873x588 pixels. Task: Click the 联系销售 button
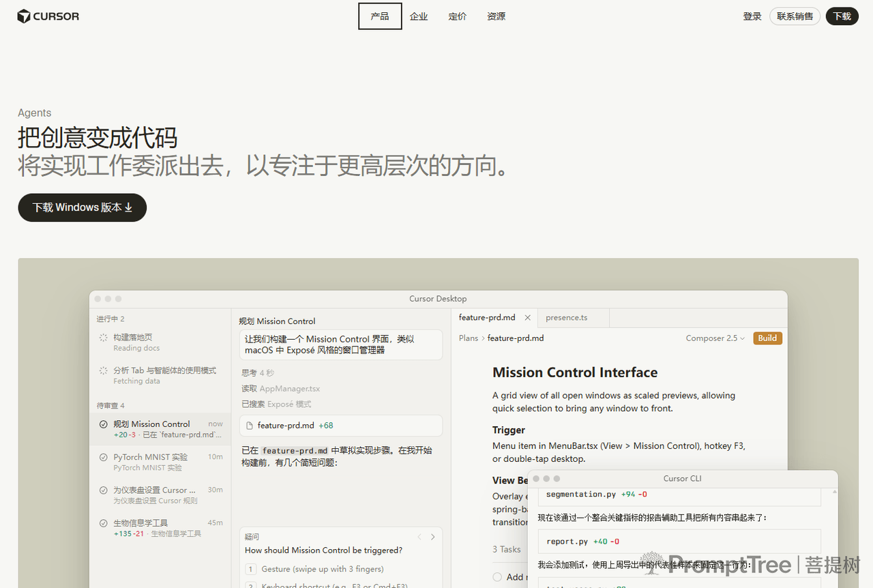[795, 16]
